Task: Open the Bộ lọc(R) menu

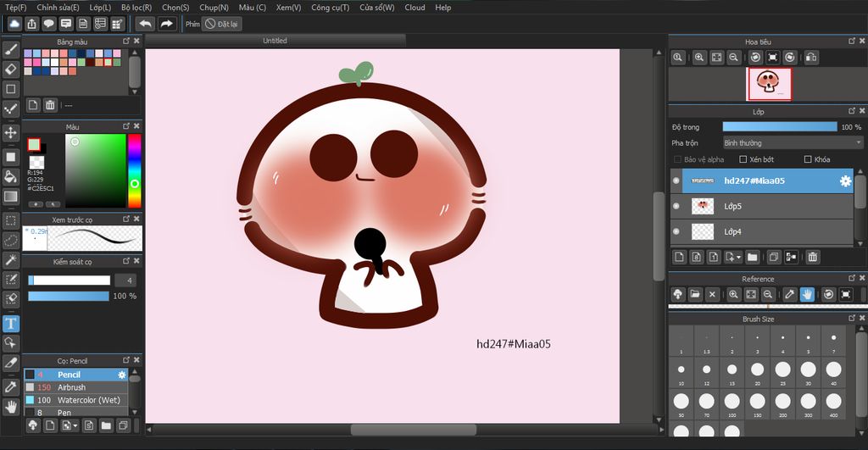Action: pos(136,7)
